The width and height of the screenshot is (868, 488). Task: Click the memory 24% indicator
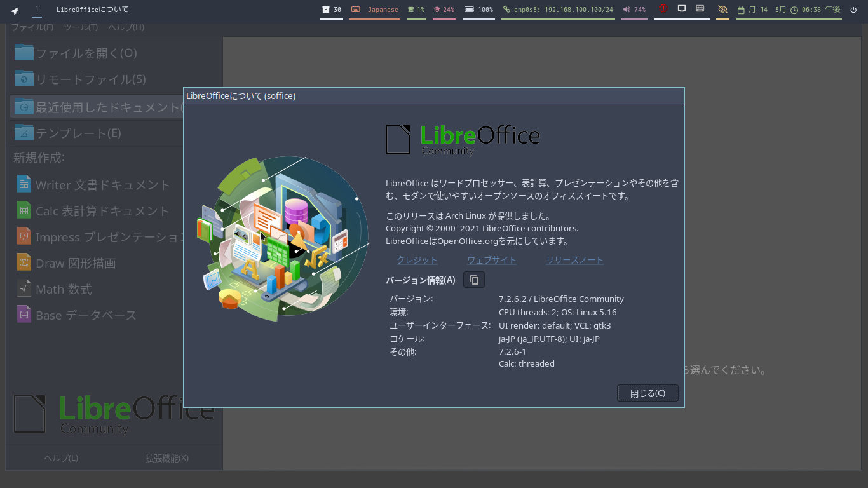(x=444, y=10)
